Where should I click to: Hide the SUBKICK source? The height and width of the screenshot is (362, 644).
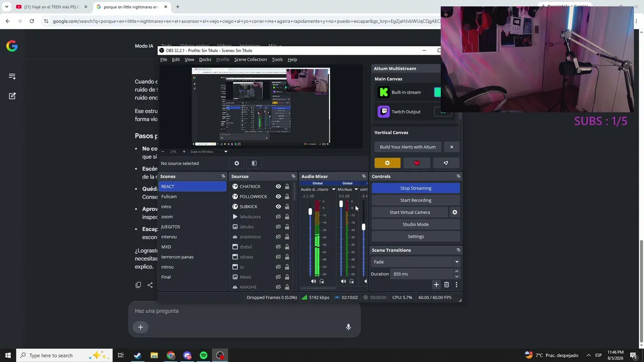[x=278, y=207]
